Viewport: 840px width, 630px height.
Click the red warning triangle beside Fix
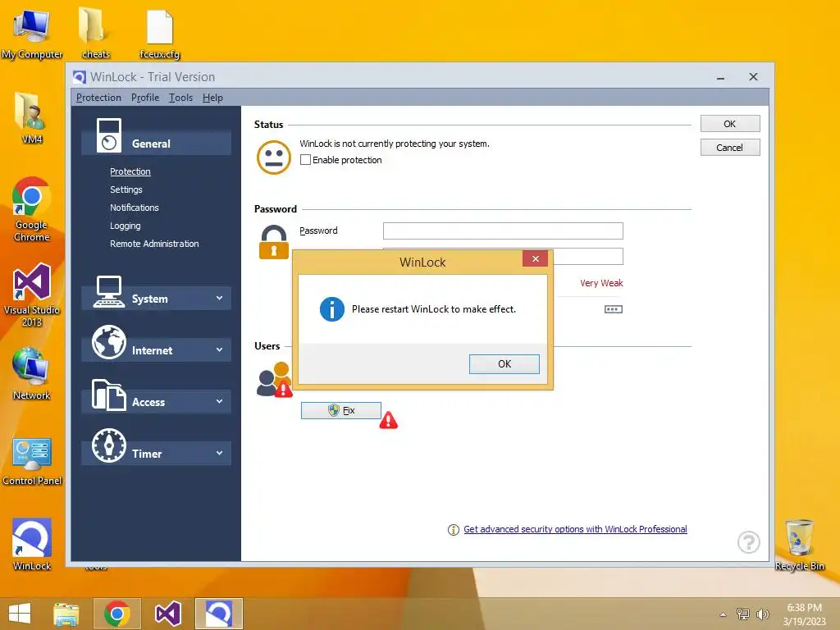[388, 420]
